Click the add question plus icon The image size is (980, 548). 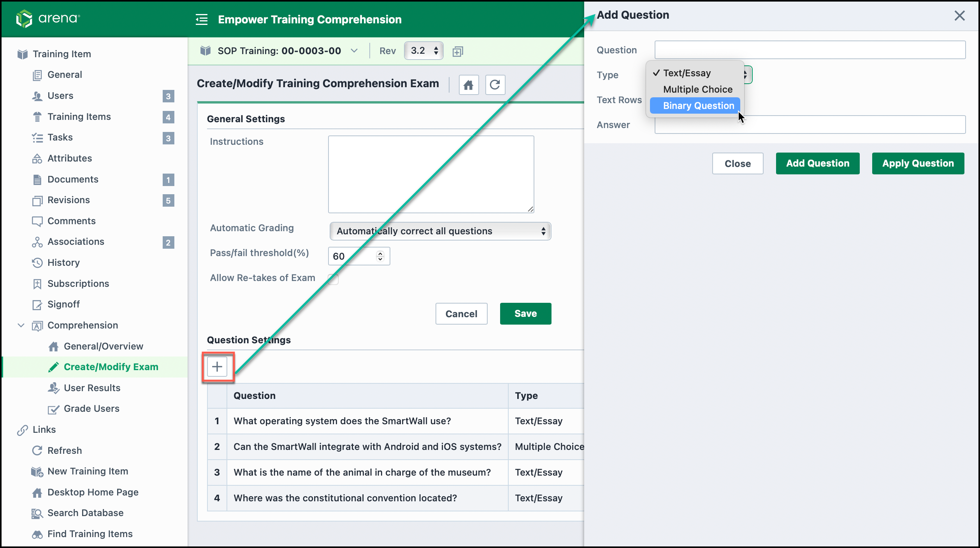pyautogui.click(x=217, y=367)
